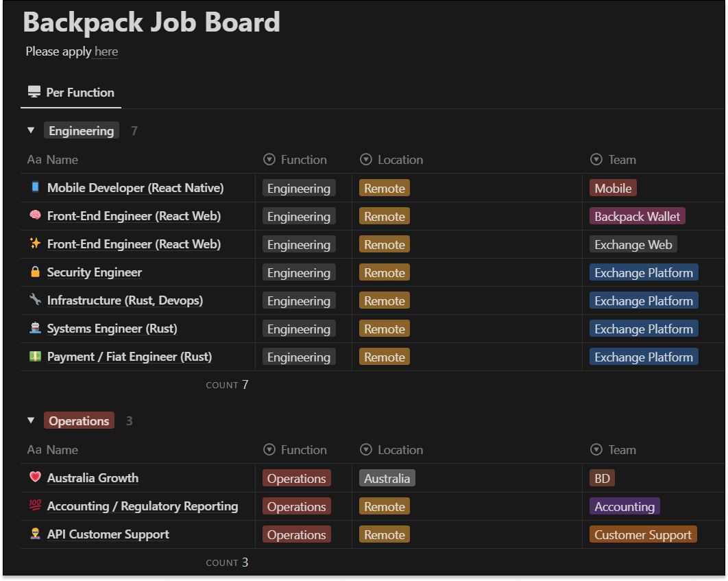
Task: Open the API Customer Support job
Action: pyautogui.click(x=108, y=534)
